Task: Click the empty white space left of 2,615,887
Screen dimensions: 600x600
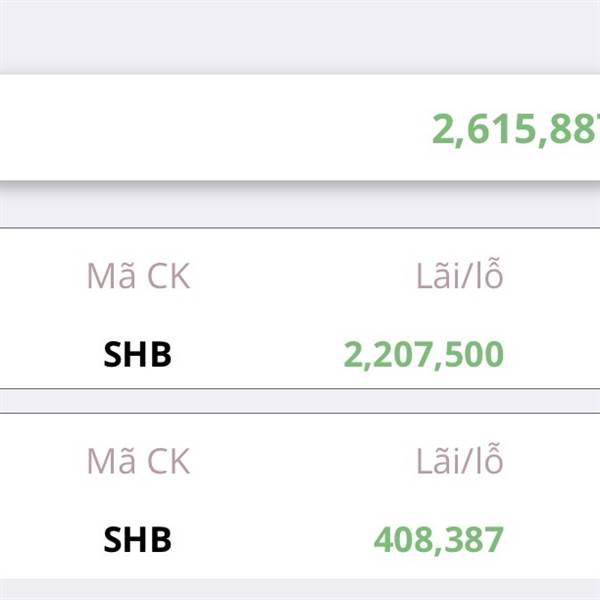Action: pyautogui.click(x=214, y=128)
